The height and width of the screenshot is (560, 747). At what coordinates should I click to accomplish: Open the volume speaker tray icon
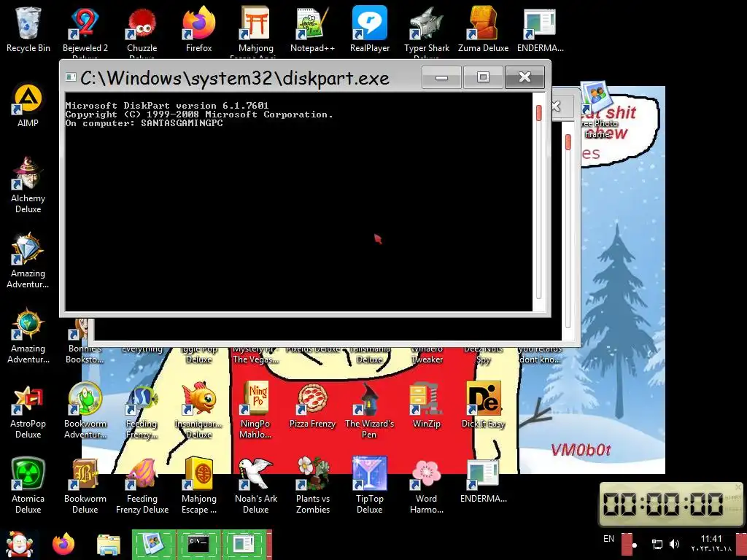pos(674,544)
